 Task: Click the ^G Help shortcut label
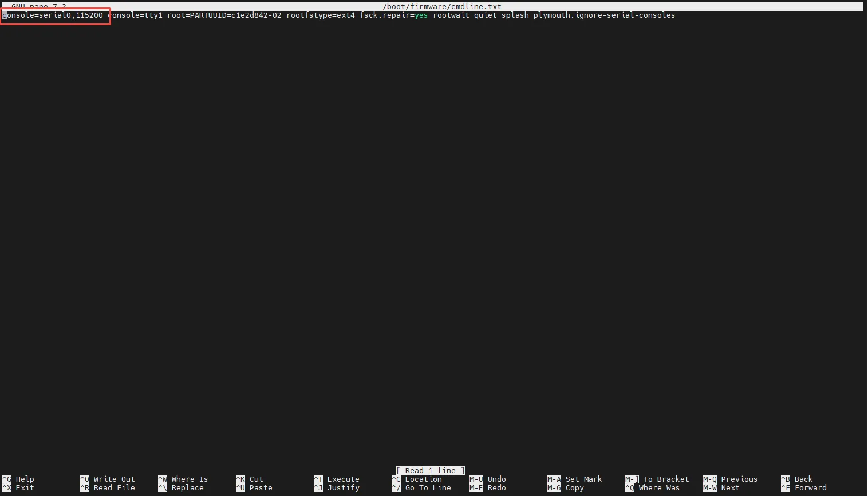click(18, 479)
